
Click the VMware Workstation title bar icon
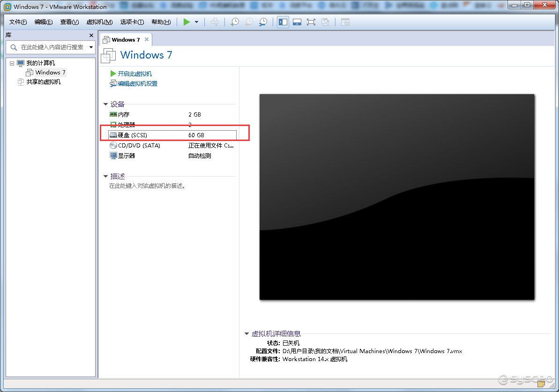(x=7, y=7)
